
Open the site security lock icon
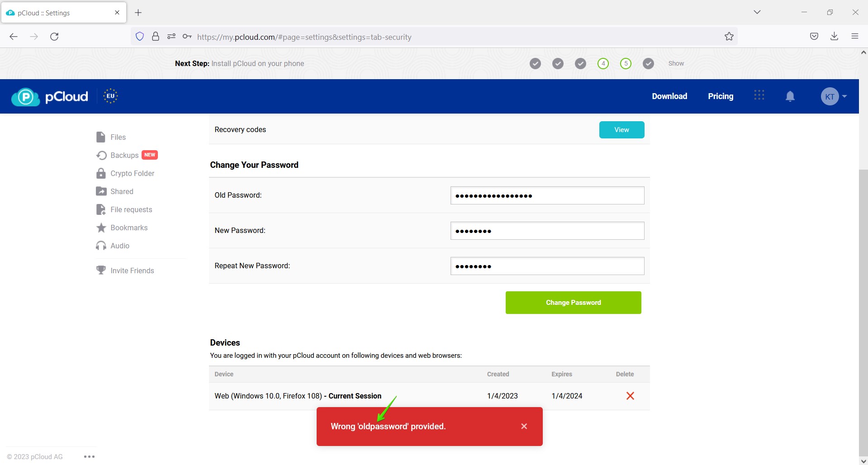[156, 37]
